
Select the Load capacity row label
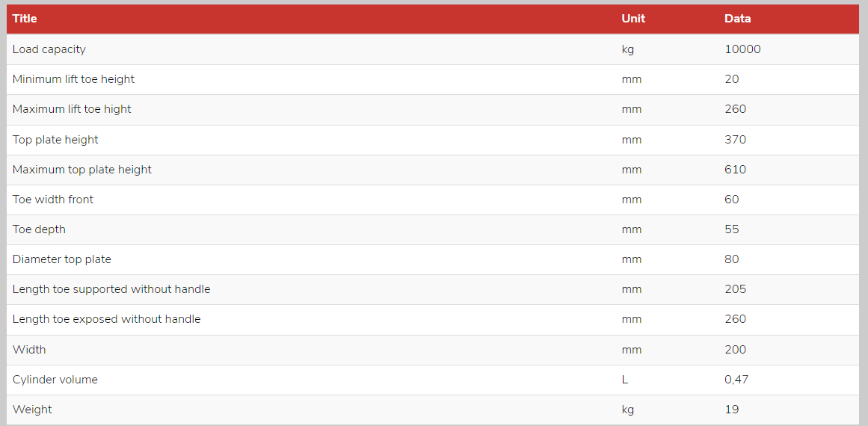tap(49, 49)
